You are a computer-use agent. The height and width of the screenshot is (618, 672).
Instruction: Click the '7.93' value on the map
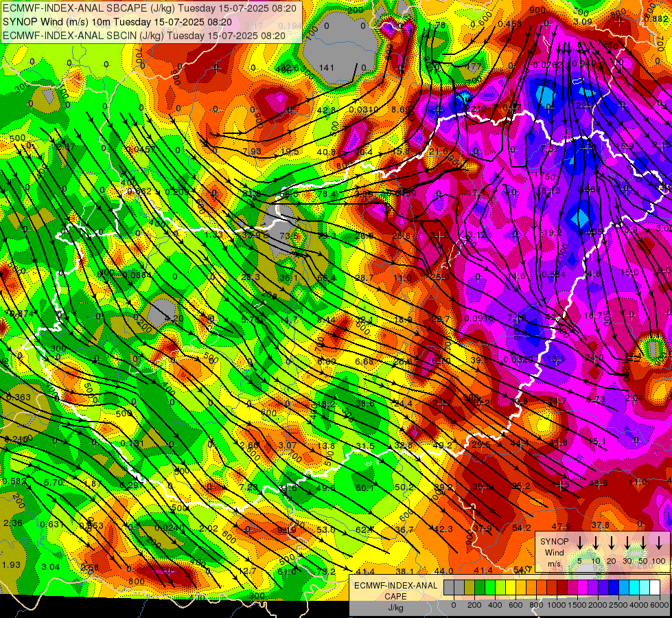tap(252, 151)
